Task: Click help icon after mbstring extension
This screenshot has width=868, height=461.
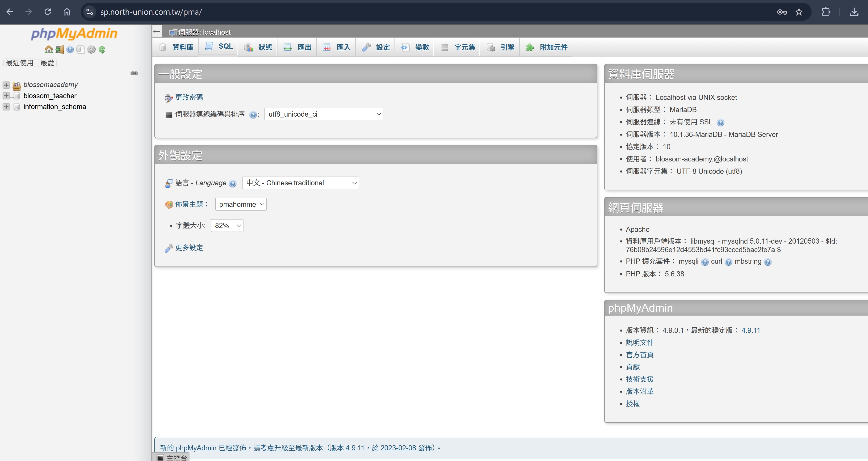Action: click(x=767, y=262)
